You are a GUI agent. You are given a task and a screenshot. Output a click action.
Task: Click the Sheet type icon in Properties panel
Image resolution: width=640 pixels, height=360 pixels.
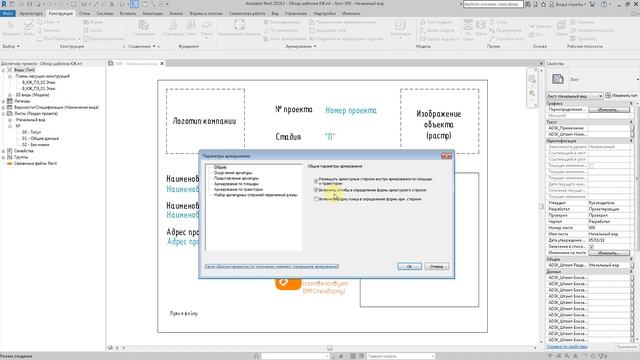pyautogui.click(x=558, y=79)
